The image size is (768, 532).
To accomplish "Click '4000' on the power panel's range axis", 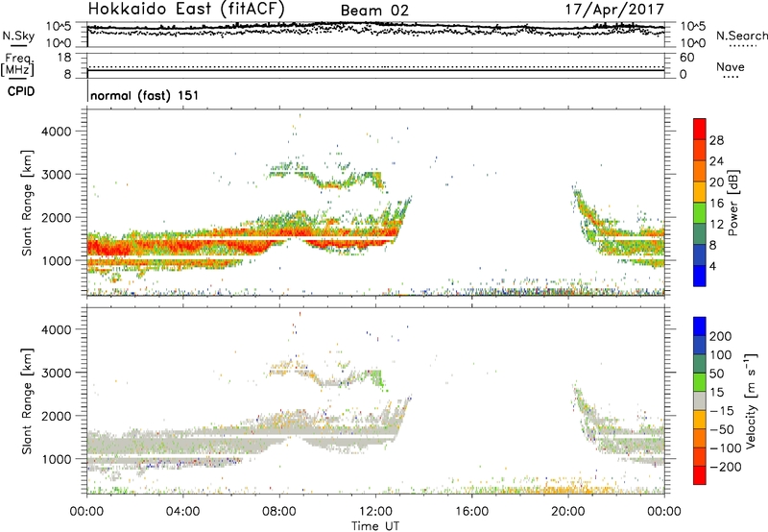I will pyautogui.click(x=57, y=132).
